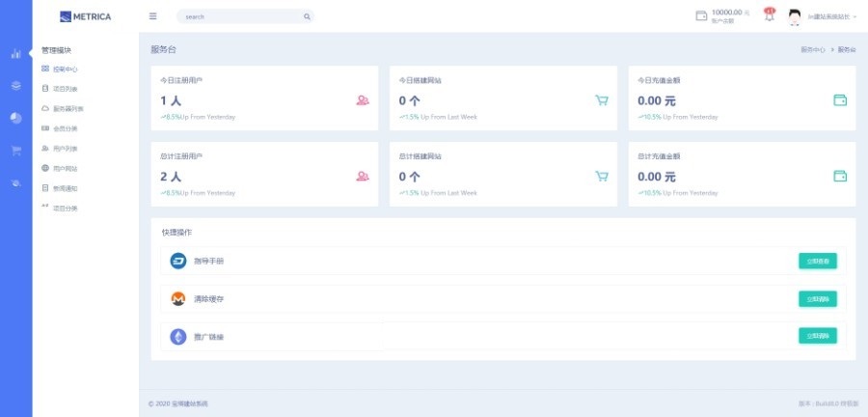Screen dimensions: 868x417
Task: Click the green button in 清除缓存 row
Action: tap(818, 299)
